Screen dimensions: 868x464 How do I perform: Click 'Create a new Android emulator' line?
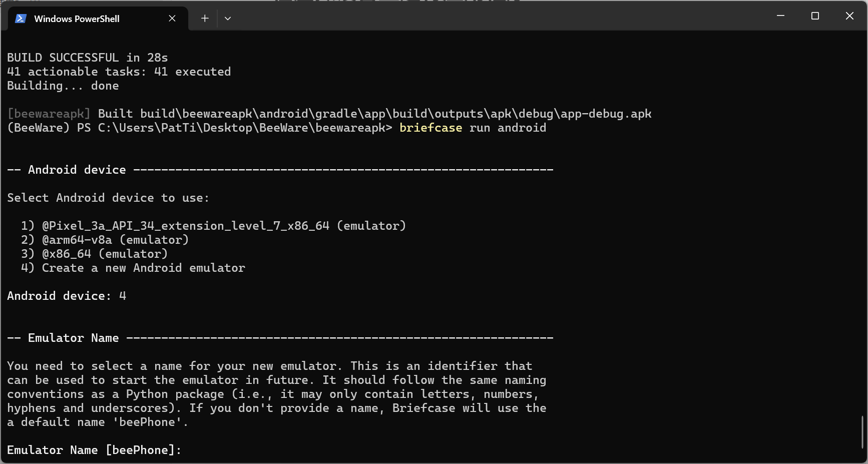(133, 268)
